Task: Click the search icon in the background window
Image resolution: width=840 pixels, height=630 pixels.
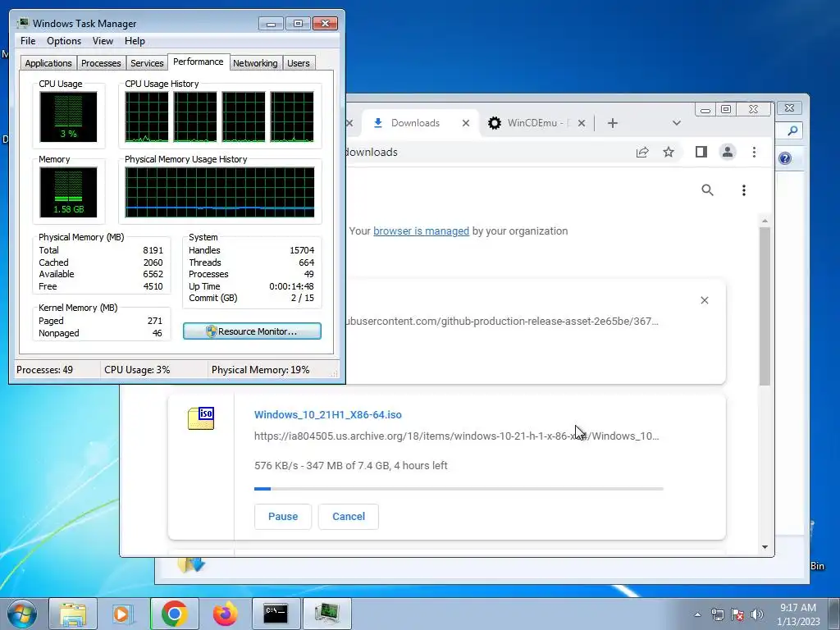Action: coord(792,130)
